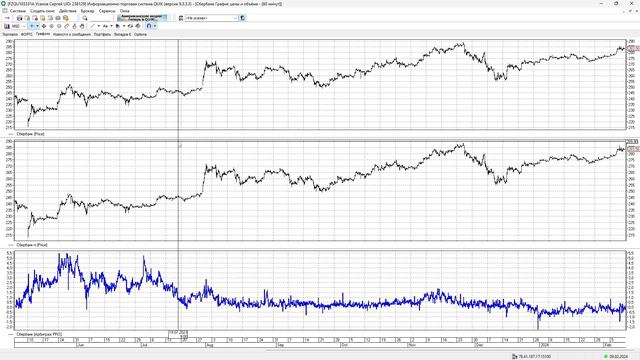Click the top chart's current price label
Viewport: 640px width, 360px height.
pos(633,48)
